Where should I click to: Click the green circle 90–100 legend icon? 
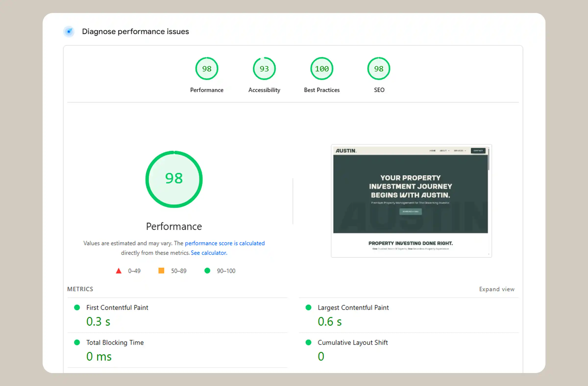pyautogui.click(x=207, y=271)
